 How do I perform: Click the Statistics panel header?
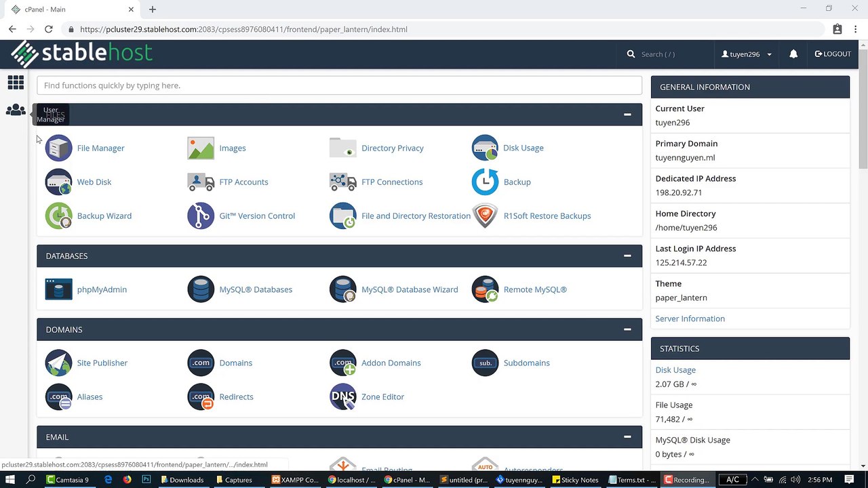pos(750,348)
